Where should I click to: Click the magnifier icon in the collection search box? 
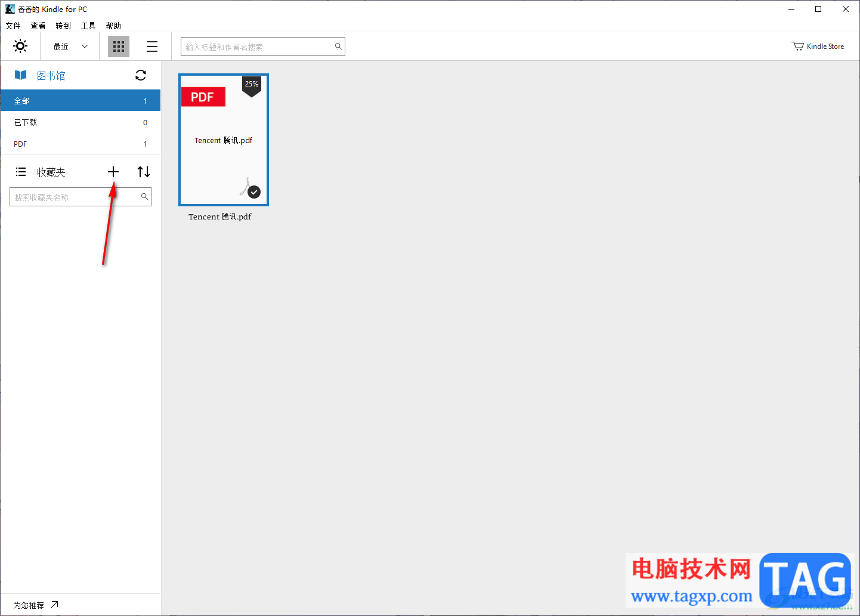coord(144,196)
